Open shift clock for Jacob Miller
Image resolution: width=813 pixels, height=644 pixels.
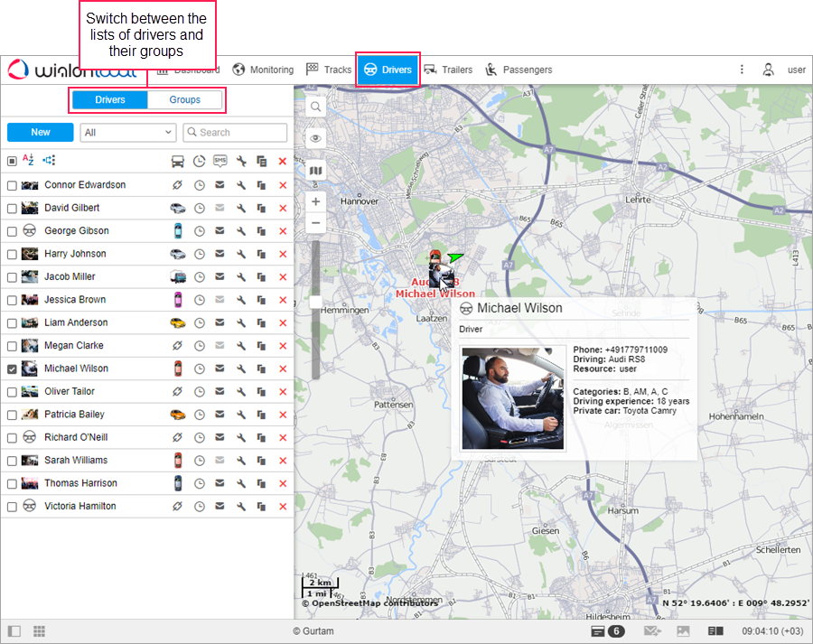(x=199, y=277)
